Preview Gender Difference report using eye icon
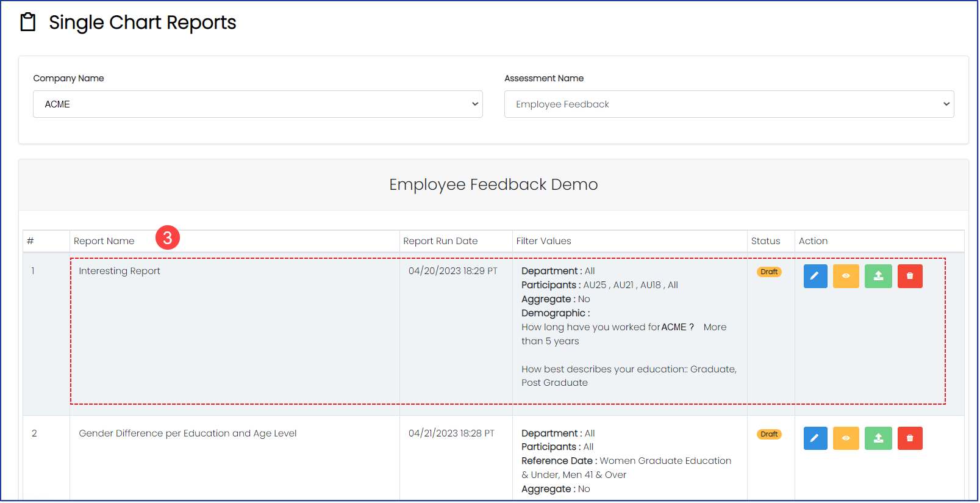 [x=846, y=438]
